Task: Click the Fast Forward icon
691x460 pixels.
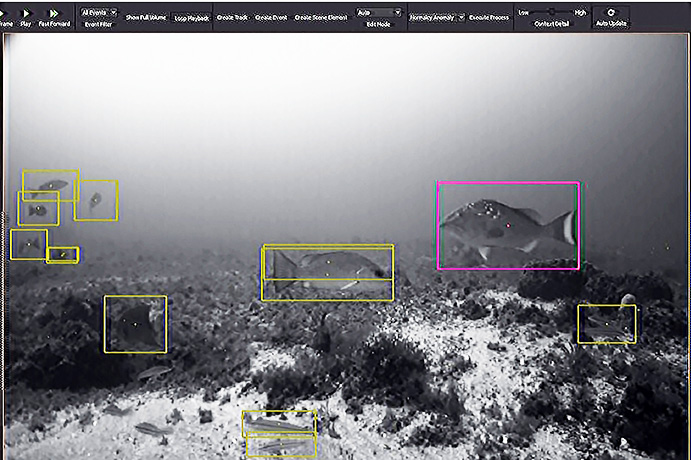Action: pyautogui.click(x=54, y=14)
